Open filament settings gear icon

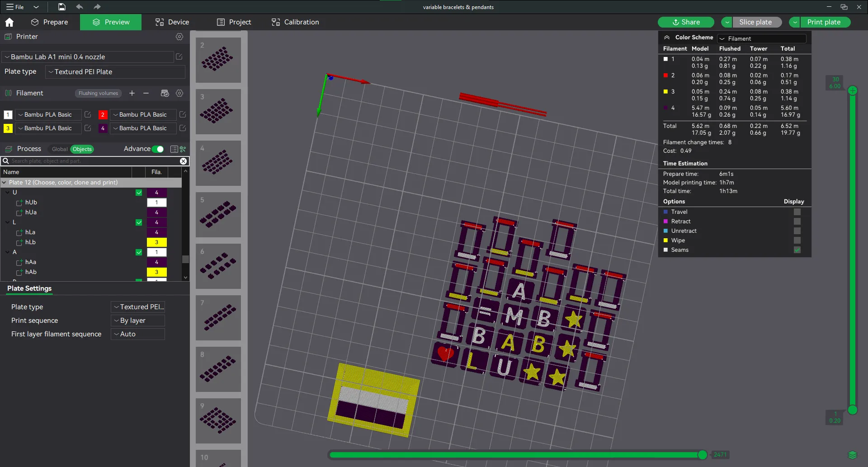(179, 93)
